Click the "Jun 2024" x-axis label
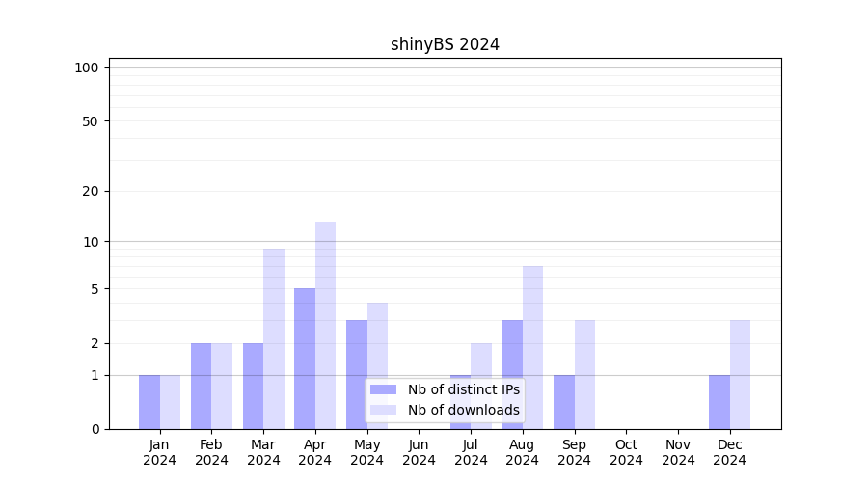868x482 pixels. 419,452
